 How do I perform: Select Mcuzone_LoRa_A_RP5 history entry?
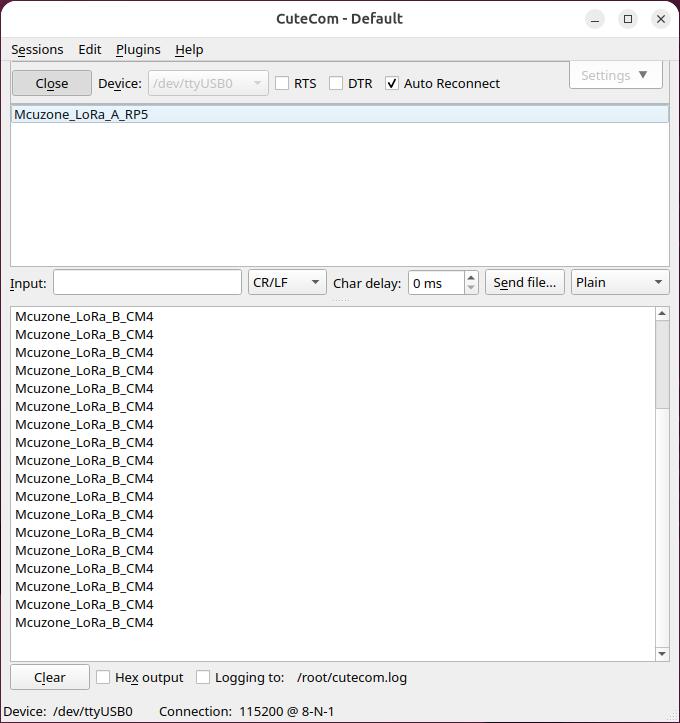[82, 115]
